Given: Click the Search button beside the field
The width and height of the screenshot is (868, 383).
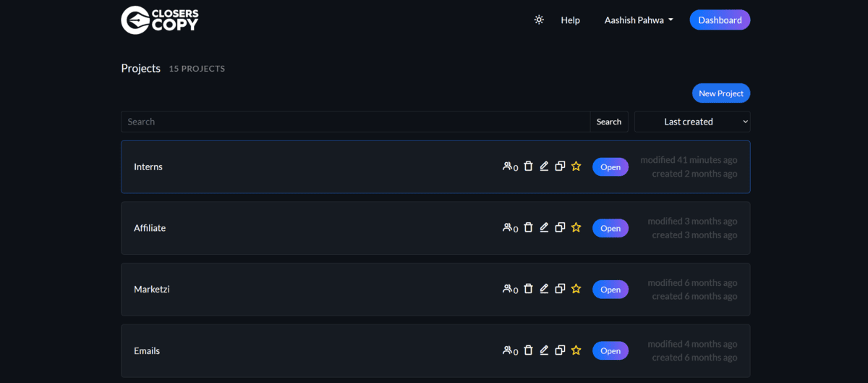Looking at the screenshot, I should point(609,122).
